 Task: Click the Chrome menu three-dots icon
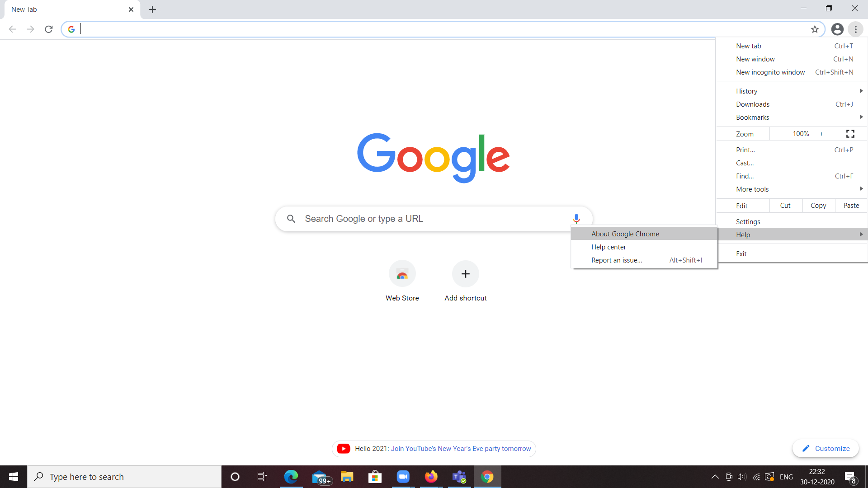pos(856,28)
